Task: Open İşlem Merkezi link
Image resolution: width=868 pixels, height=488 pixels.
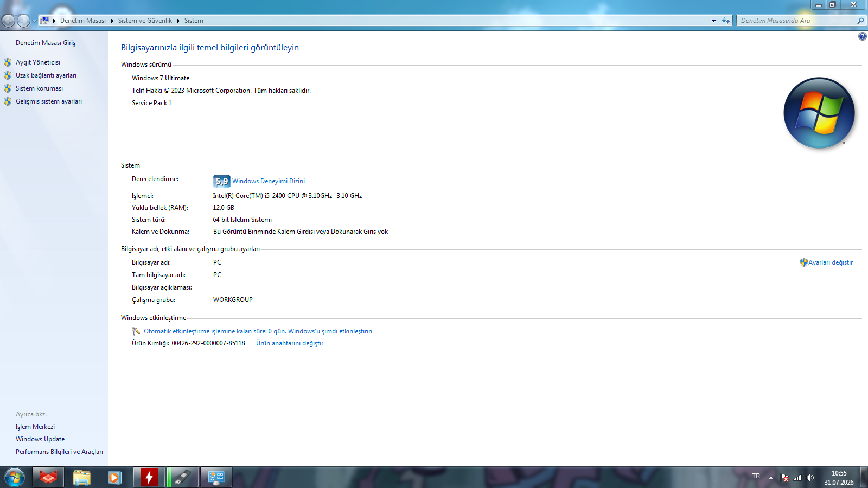Action: pos(35,427)
